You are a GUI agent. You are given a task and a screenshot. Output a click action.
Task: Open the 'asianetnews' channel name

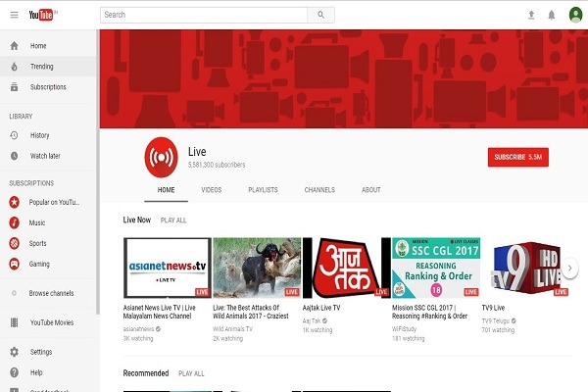(138, 329)
